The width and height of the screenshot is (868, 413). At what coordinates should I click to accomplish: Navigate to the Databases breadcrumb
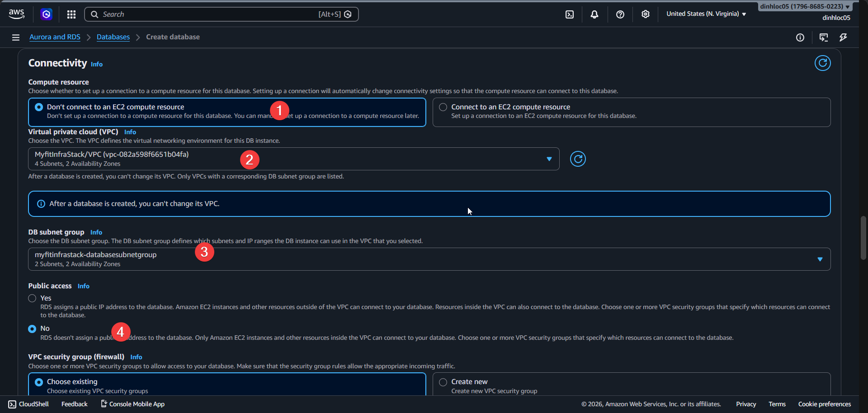tap(113, 37)
